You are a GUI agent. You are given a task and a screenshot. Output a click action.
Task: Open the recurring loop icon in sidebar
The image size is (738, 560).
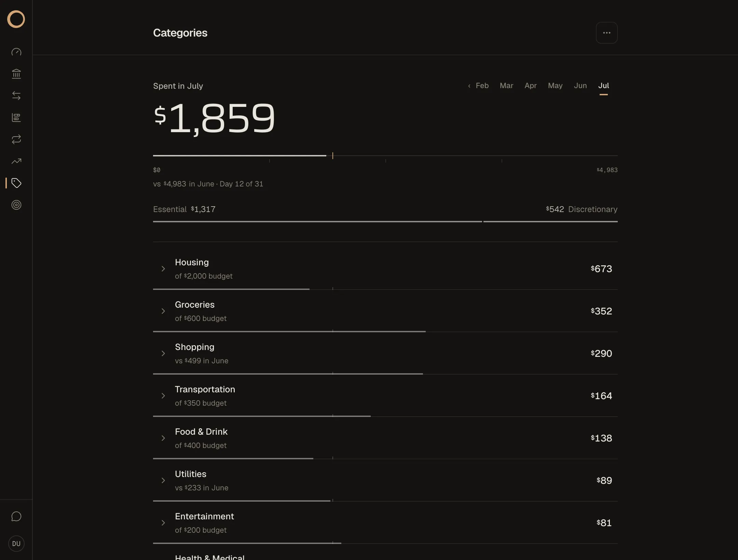pyautogui.click(x=16, y=139)
